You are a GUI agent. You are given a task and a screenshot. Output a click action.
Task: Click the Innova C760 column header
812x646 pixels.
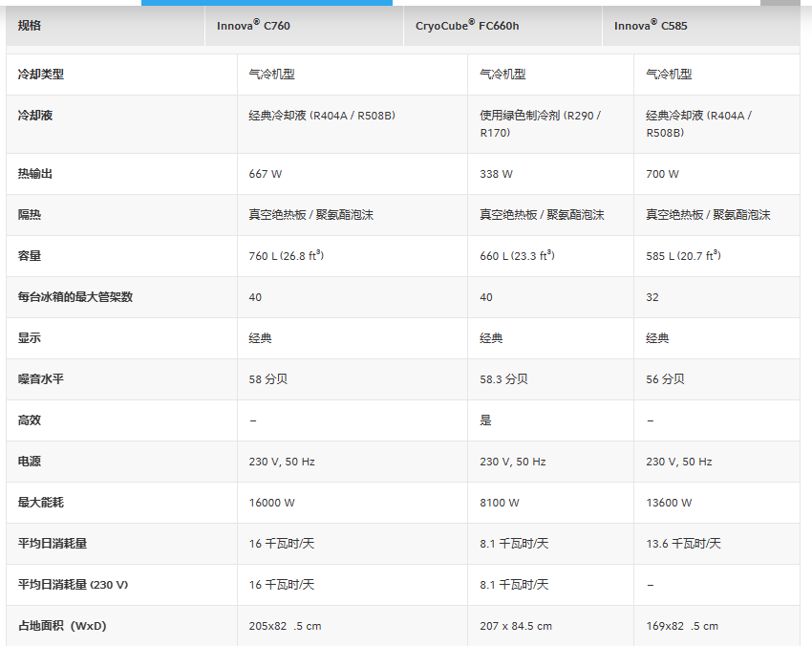click(x=253, y=26)
